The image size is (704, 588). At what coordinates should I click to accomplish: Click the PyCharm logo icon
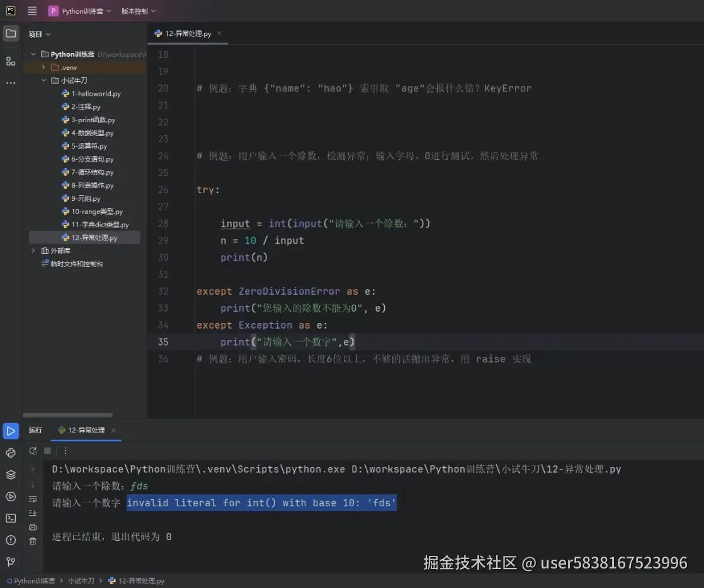coord(11,11)
